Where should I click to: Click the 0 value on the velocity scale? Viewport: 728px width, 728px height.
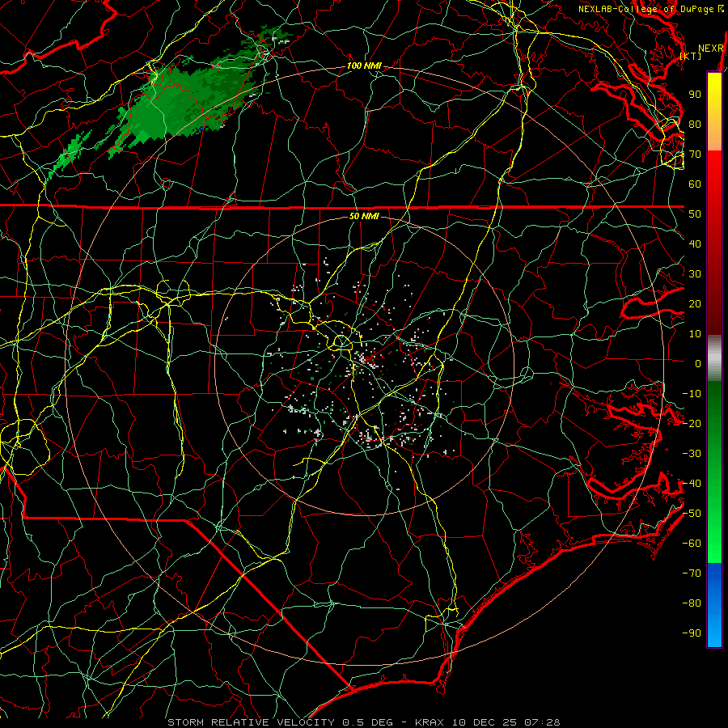[698, 364]
